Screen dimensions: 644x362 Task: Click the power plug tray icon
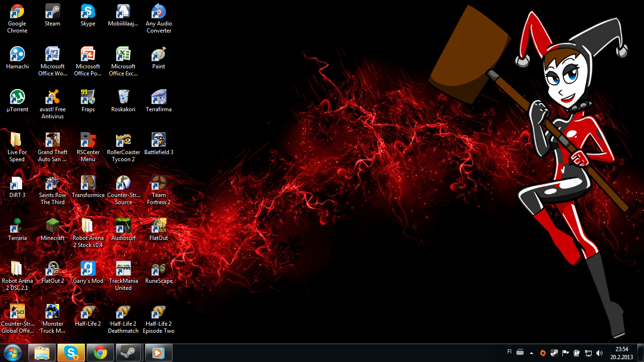point(577,353)
